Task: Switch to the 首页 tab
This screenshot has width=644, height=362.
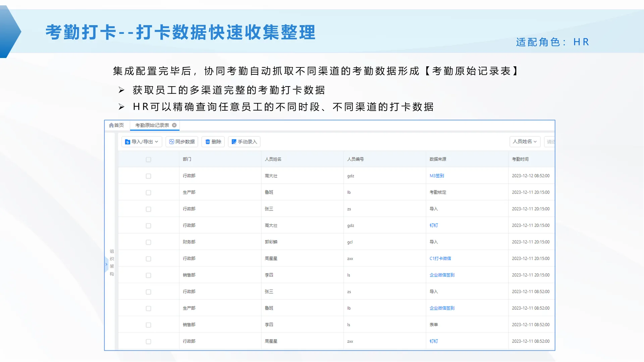Action: [116, 125]
